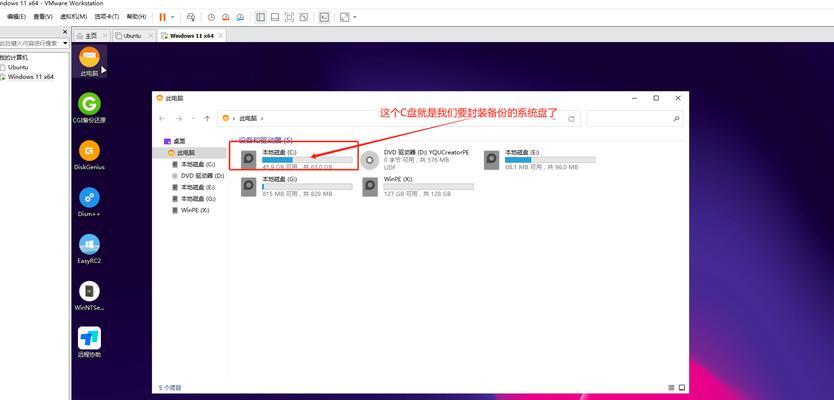Launch the EasyRC2 desktop icon
Screen dimensions: 834x400
pyautogui.click(x=89, y=248)
